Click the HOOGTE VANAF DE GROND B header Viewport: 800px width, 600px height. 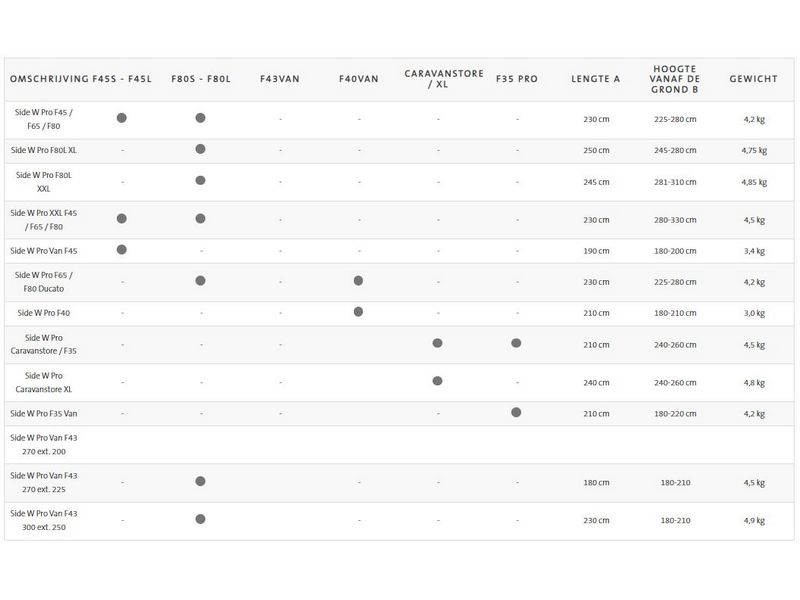click(675, 78)
